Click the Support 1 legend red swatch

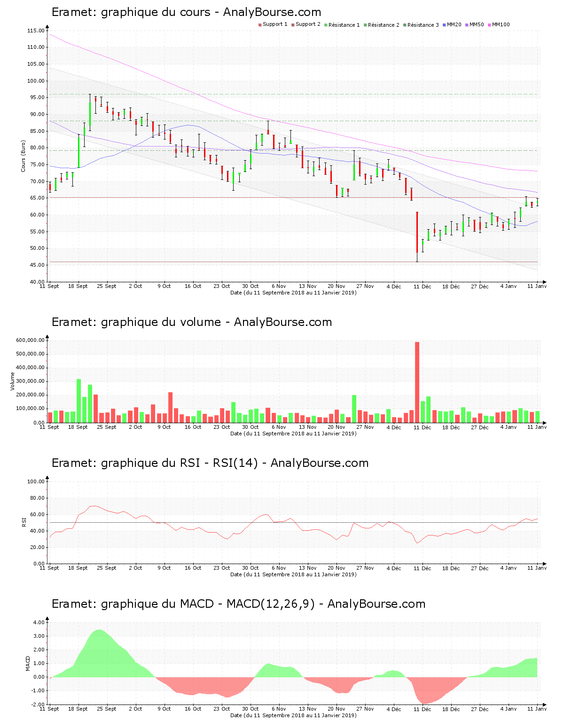point(260,24)
